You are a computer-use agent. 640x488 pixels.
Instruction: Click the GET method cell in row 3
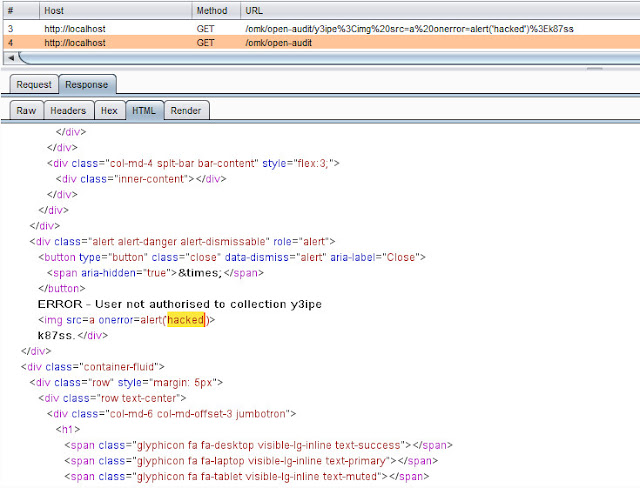[205, 29]
